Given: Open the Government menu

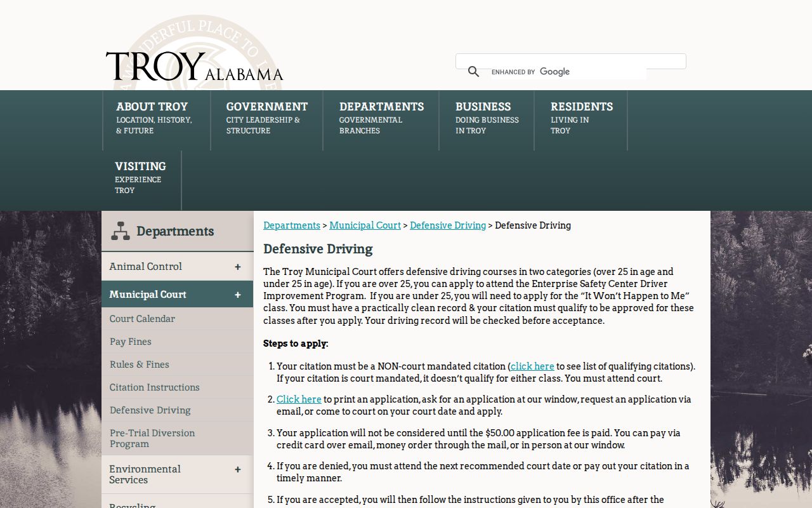Looking at the screenshot, I should pos(266,120).
